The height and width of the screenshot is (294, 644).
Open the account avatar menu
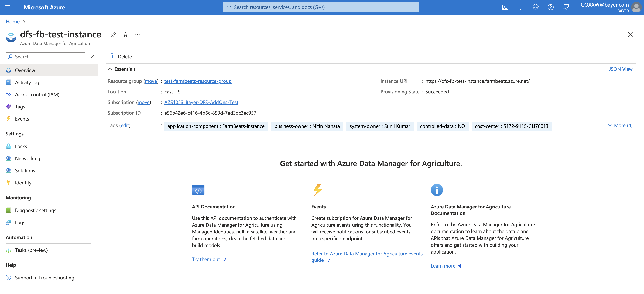[x=636, y=7]
